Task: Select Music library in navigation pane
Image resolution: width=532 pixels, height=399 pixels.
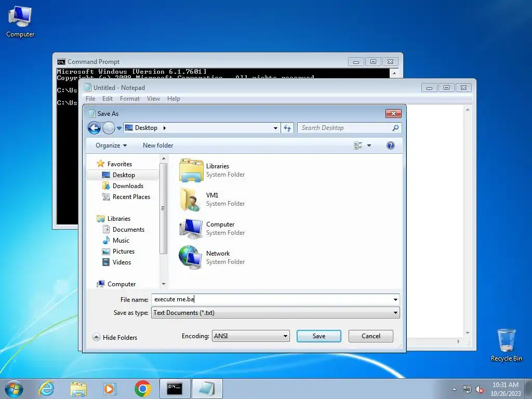Action: coord(121,240)
